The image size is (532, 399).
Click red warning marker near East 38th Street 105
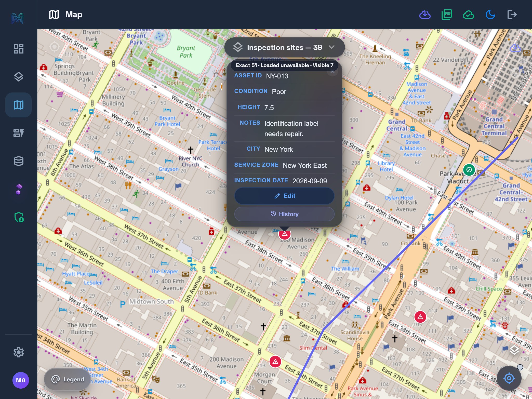[x=420, y=317]
